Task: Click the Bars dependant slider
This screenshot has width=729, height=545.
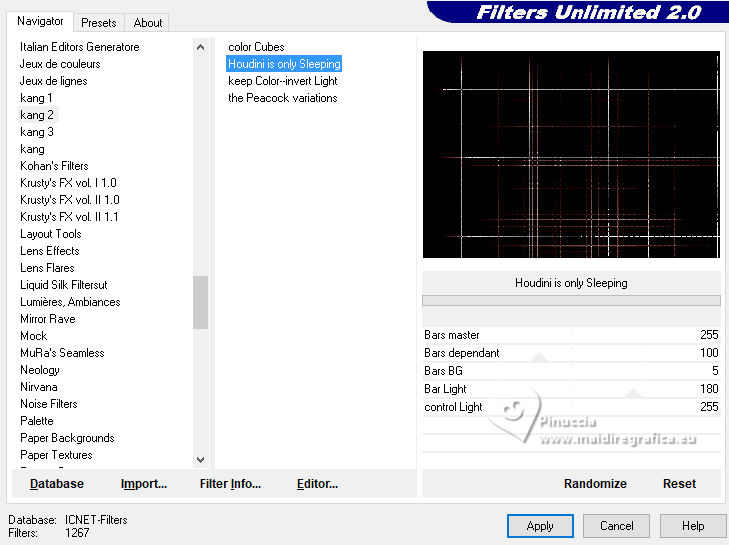Action: click(x=571, y=353)
